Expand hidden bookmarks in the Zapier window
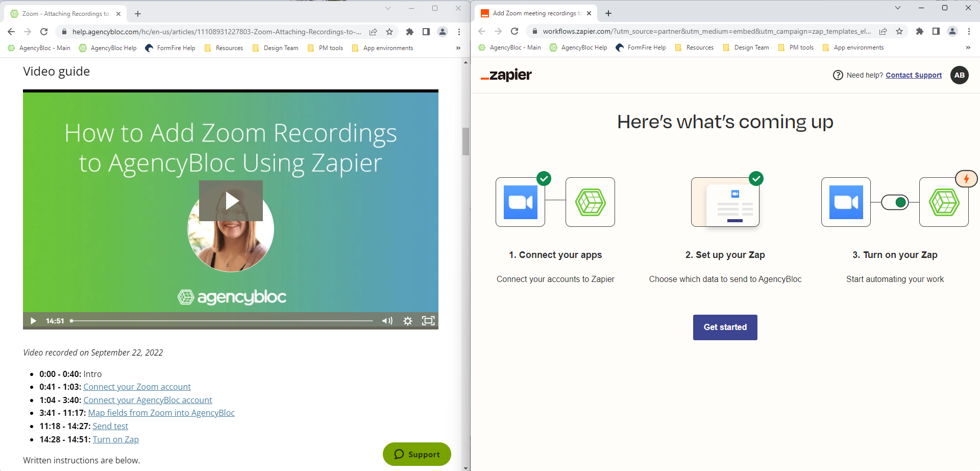 tap(968, 48)
